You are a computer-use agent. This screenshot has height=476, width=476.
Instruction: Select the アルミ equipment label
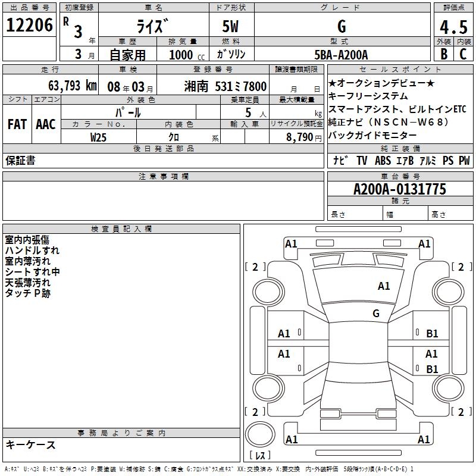(428, 161)
